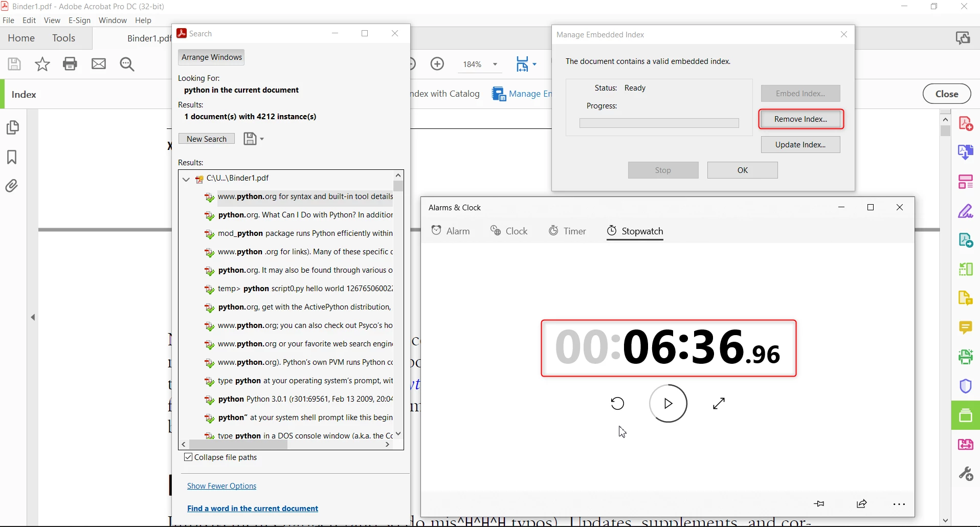Click the results list vertical scrollbar thumb

[399, 186]
